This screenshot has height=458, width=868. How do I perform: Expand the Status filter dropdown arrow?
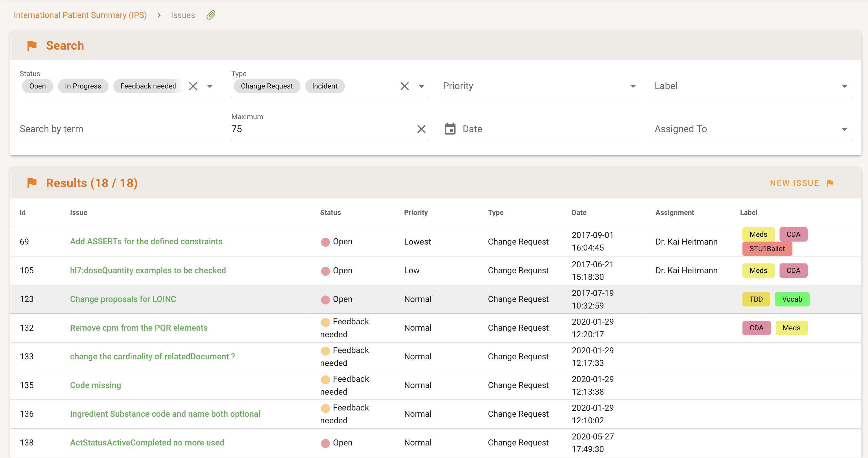click(210, 86)
